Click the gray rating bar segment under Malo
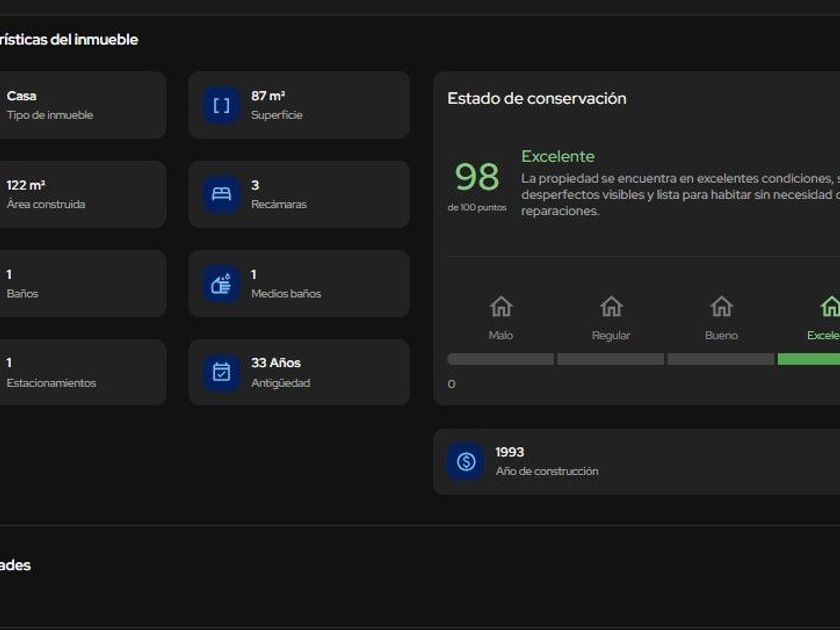The image size is (840, 630). tap(500, 359)
